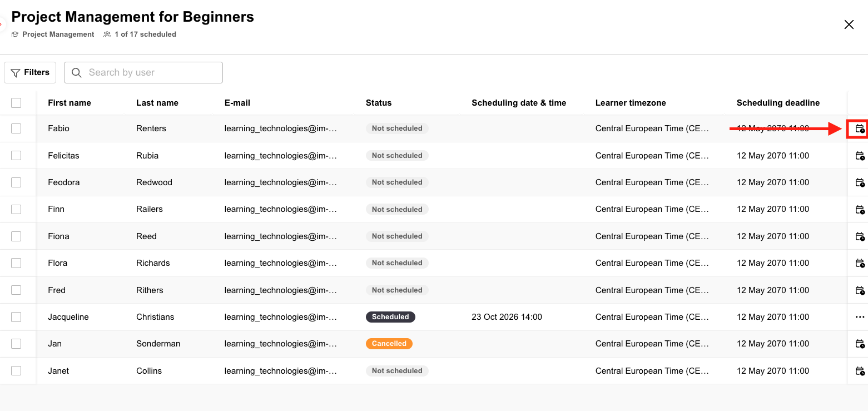
Task: Sort by the Learner timezone header
Action: pos(631,103)
